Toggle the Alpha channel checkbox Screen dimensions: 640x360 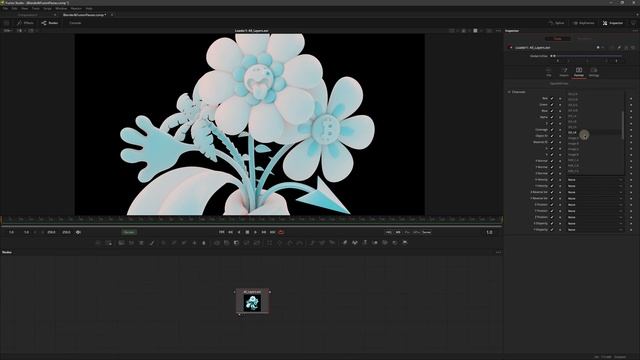(552, 117)
